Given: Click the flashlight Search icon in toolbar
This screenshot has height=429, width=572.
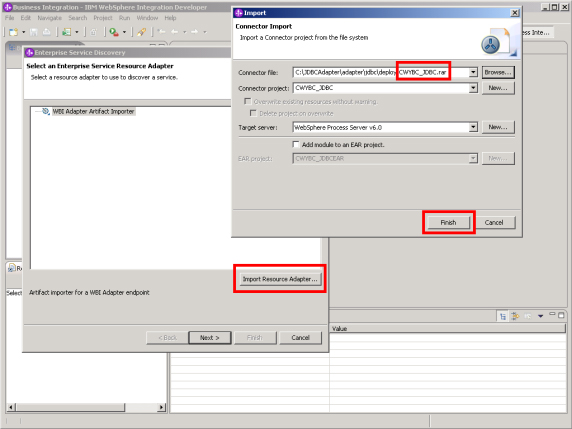Looking at the screenshot, I should (x=142, y=32).
